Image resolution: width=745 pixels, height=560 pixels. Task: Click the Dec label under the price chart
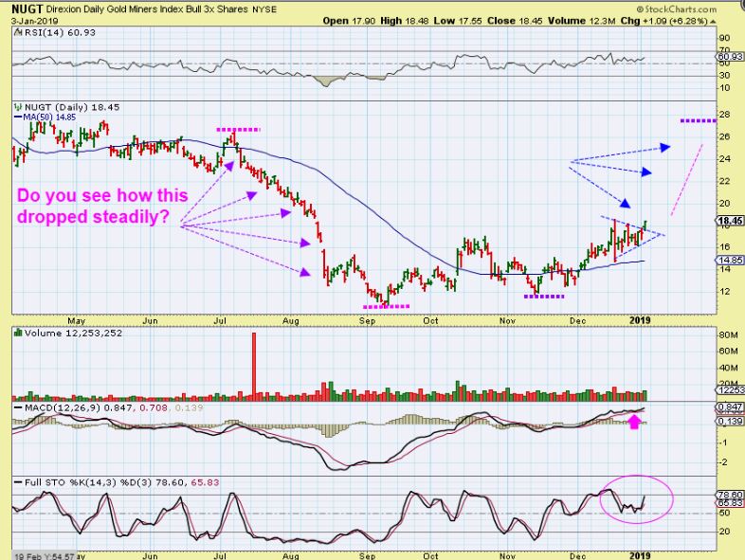[x=578, y=320]
